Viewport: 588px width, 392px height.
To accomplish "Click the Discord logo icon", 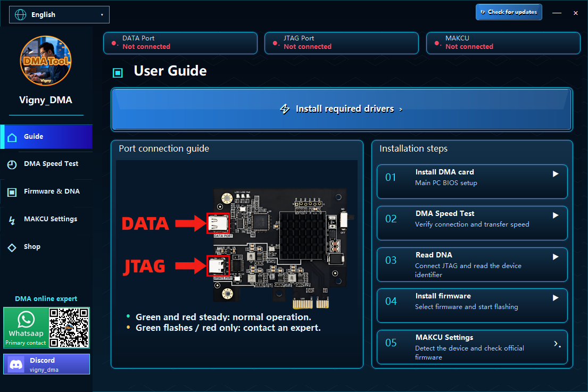I will pyautogui.click(x=16, y=364).
